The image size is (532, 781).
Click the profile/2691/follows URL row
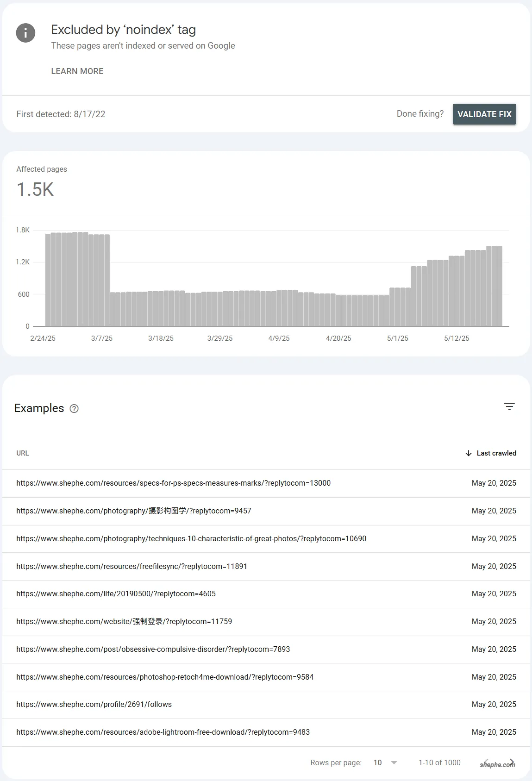pos(94,705)
